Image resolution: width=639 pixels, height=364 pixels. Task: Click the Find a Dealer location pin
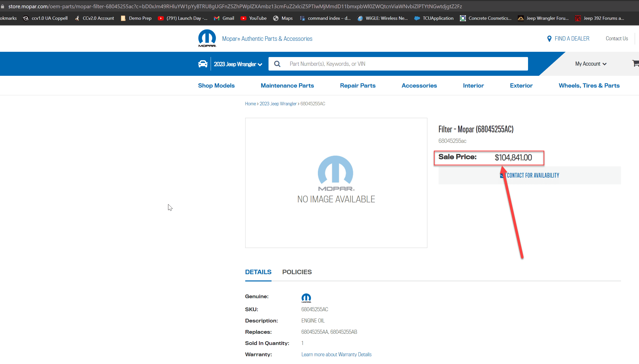coord(549,39)
